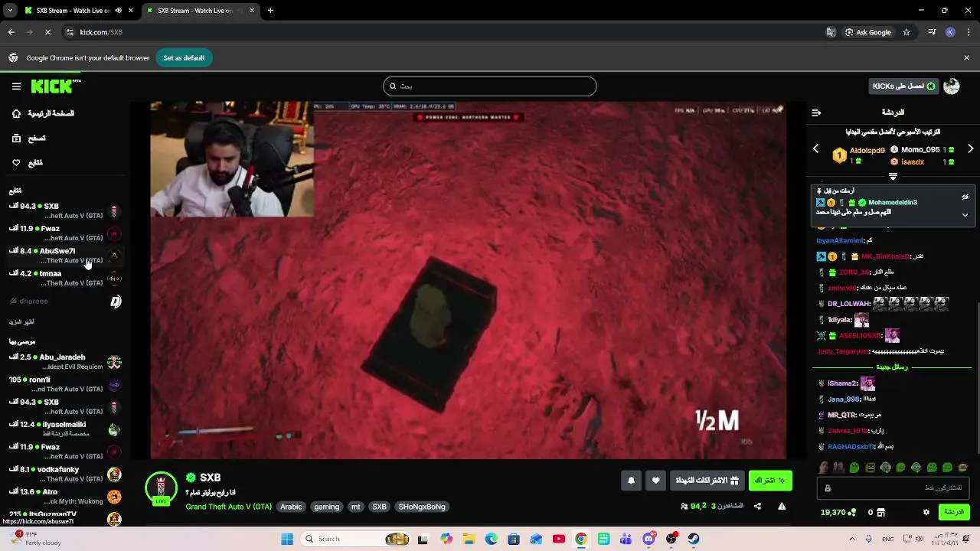Viewport: 980px width, 551px height.
Task: Set Chrome as default browser
Action: pyautogui.click(x=184, y=58)
